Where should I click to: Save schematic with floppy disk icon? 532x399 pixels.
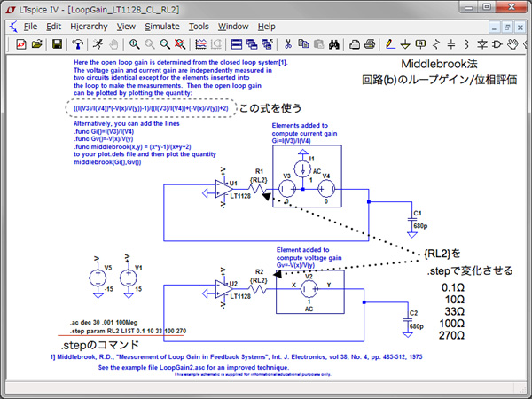[x=56, y=43]
